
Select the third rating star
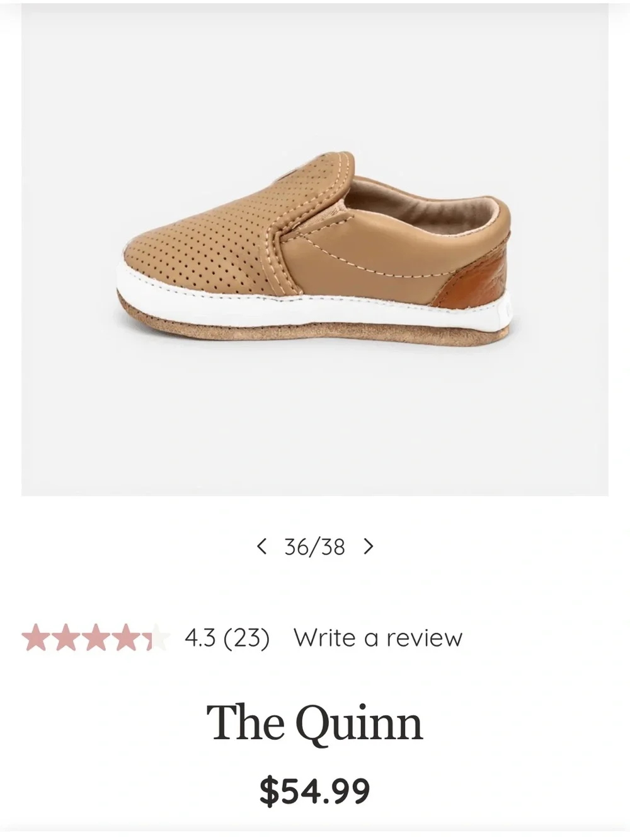(96, 638)
